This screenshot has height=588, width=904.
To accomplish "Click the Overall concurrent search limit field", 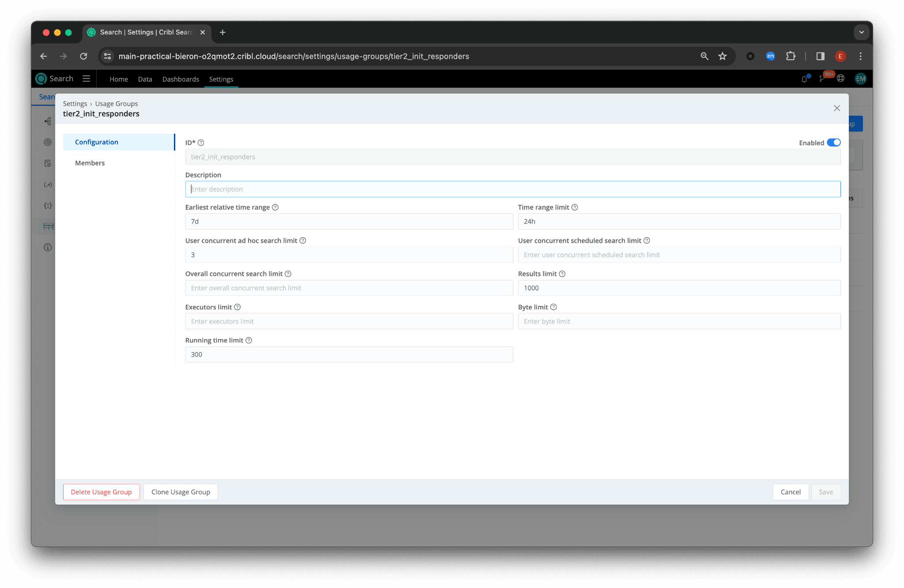I will 349,288.
